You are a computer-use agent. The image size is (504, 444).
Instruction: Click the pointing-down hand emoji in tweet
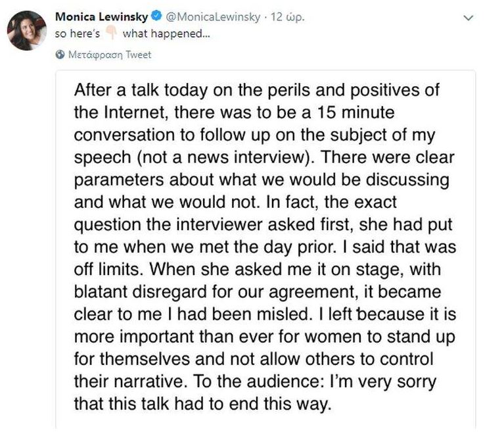tap(111, 32)
